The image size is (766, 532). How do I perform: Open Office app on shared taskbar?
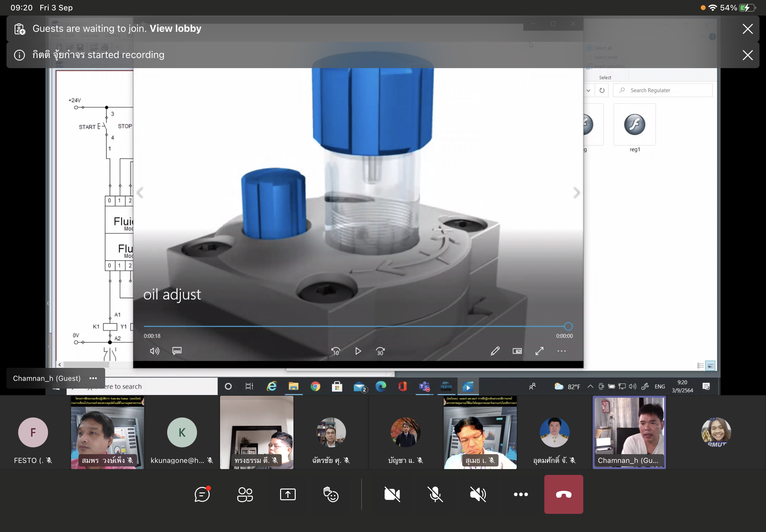pyautogui.click(x=402, y=386)
